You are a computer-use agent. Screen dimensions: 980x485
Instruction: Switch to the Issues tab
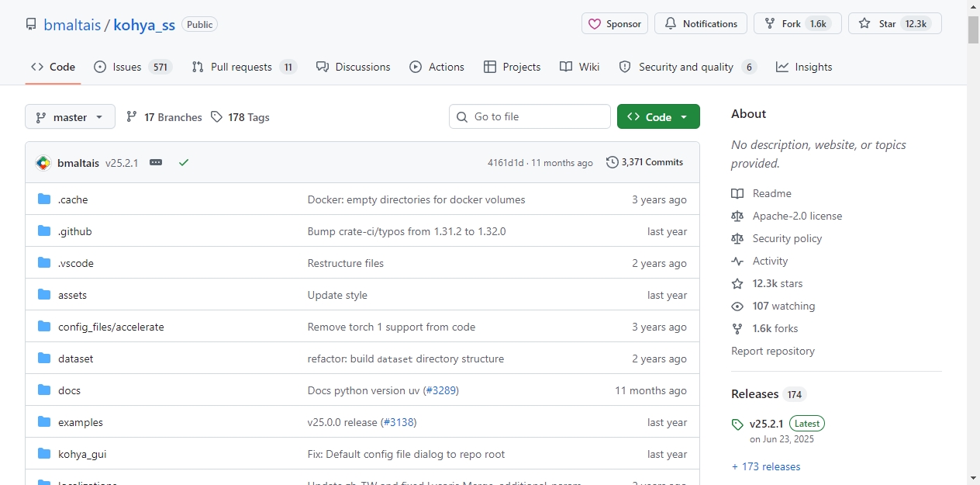tap(133, 67)
